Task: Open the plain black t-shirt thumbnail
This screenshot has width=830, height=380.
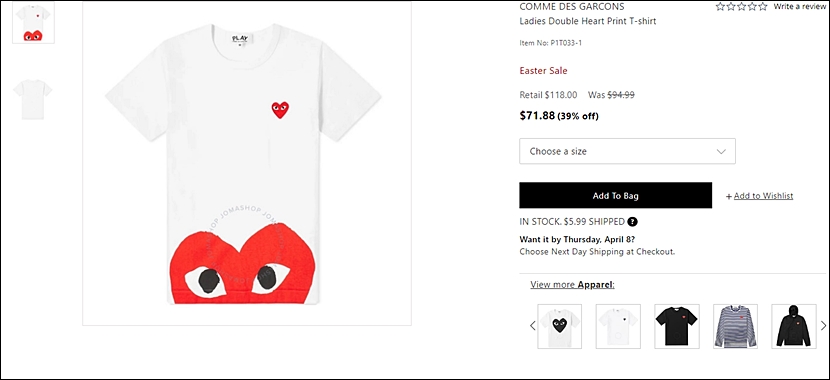Action: click(677, 326)
